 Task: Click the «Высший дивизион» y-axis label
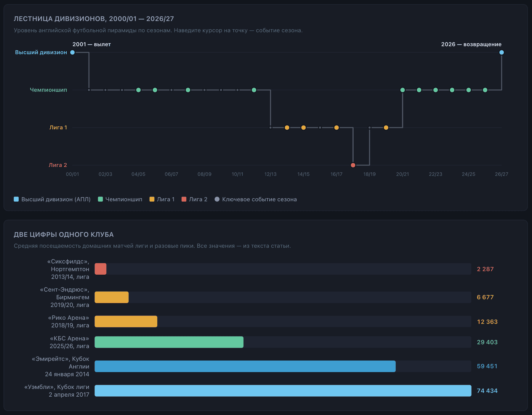[x=41, y=52]
